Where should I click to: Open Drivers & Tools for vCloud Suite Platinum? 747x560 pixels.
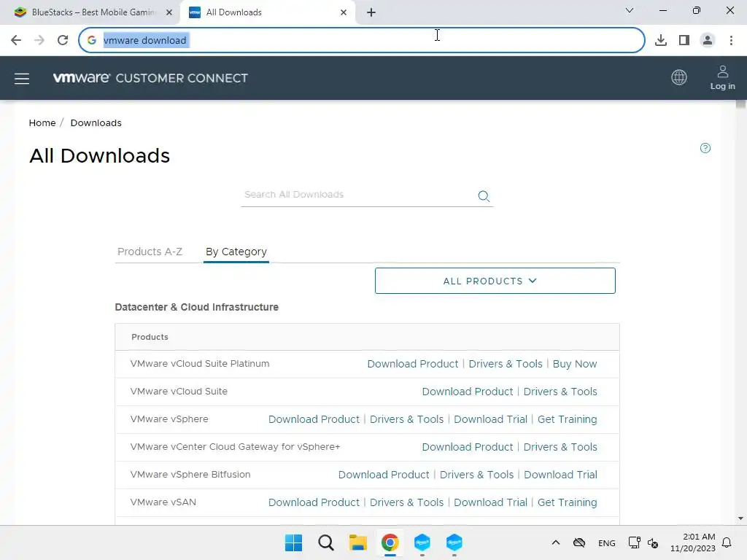[506, 364]
